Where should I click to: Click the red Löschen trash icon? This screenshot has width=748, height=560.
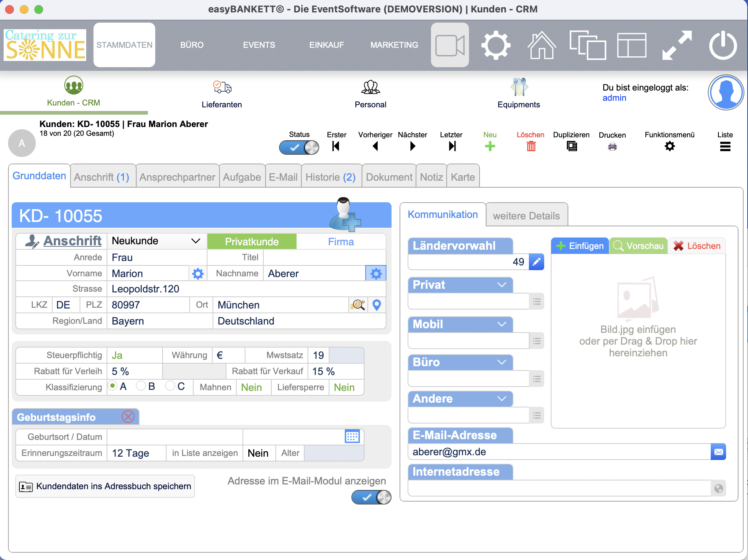531,146
